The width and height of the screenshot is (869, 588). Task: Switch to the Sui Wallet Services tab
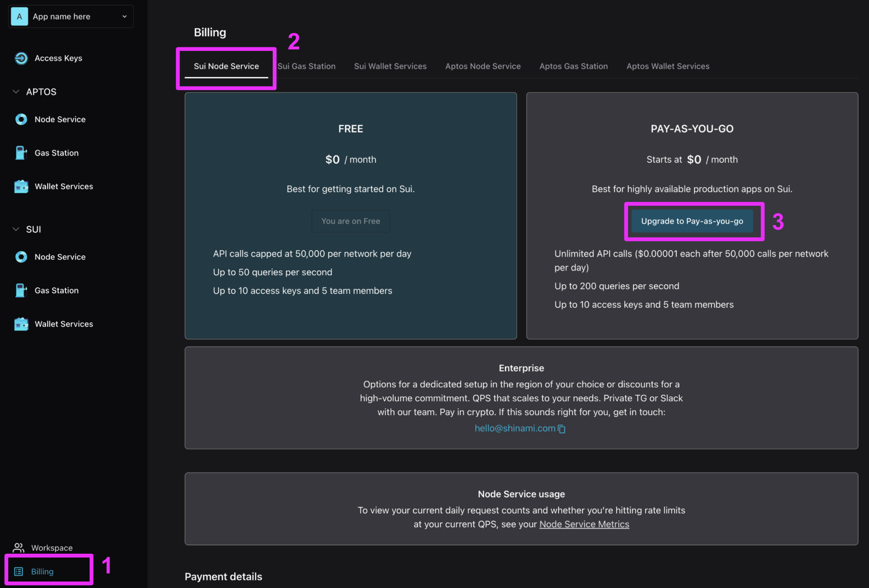click(390, 66)
